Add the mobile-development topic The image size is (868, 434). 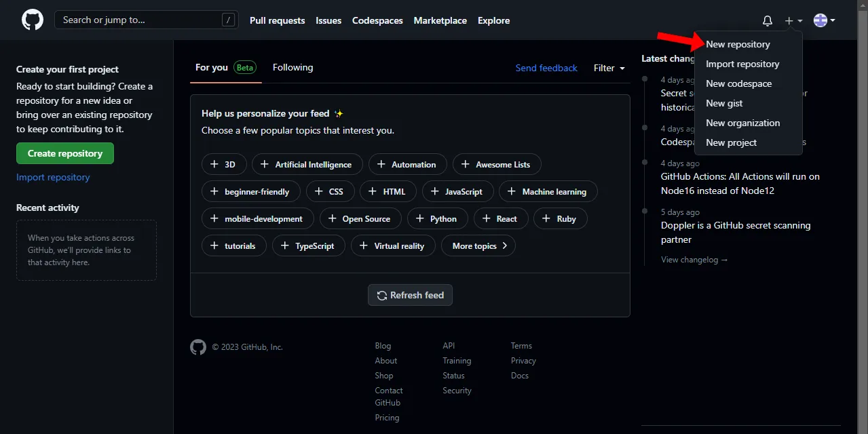(x=258, y=218)
